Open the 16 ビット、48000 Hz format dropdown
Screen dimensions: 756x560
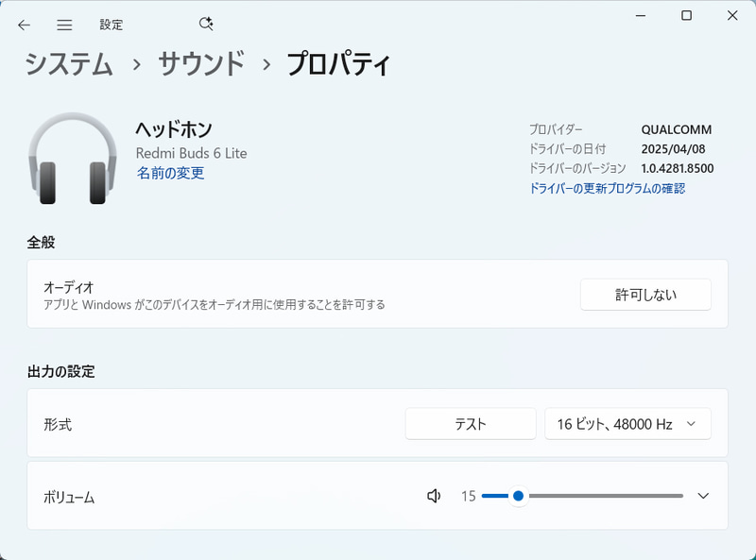coord(627,423)
